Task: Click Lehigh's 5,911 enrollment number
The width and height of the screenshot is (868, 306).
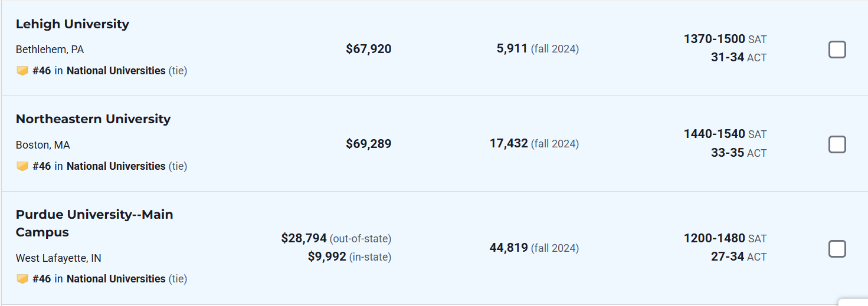Action: pyautogui.click(x=512, y=48)
